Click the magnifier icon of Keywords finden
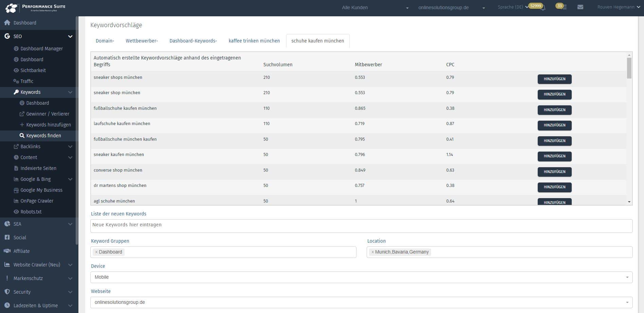Screen dimensions: 644x313 pyautogui.click(x=22, y=136)
